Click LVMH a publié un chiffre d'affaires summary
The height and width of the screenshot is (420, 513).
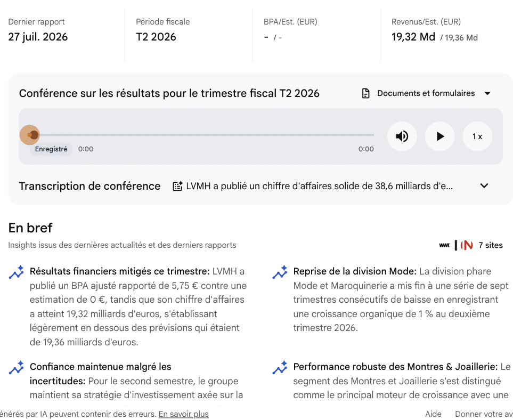click(319, 186)
